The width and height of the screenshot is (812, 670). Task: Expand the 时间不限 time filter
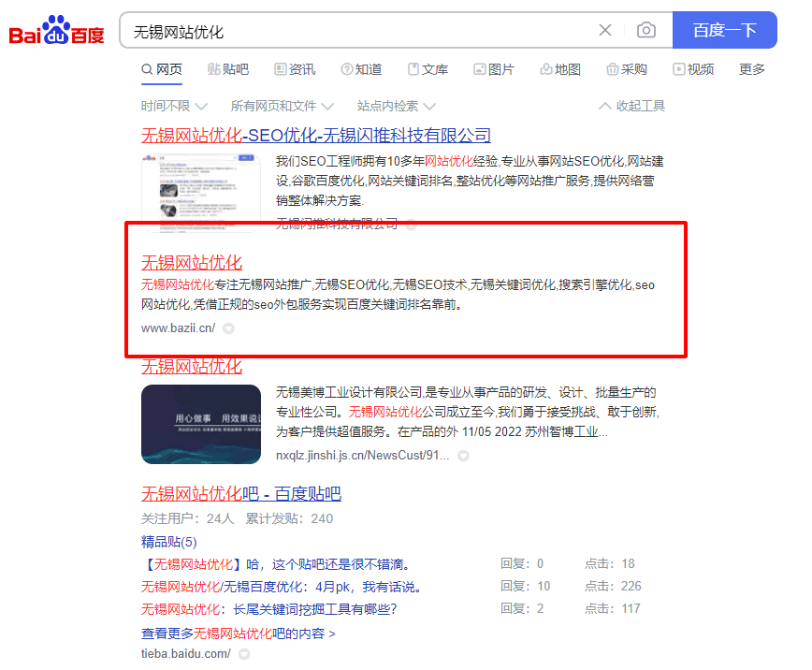point(175,107)
